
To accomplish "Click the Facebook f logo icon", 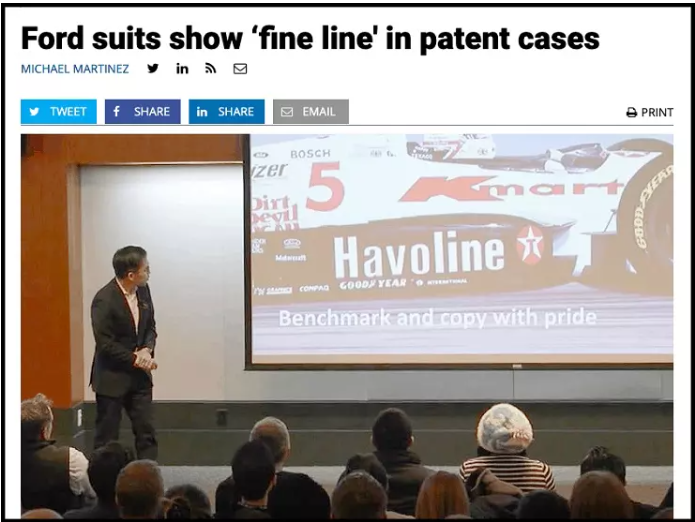I will point(116,111).
